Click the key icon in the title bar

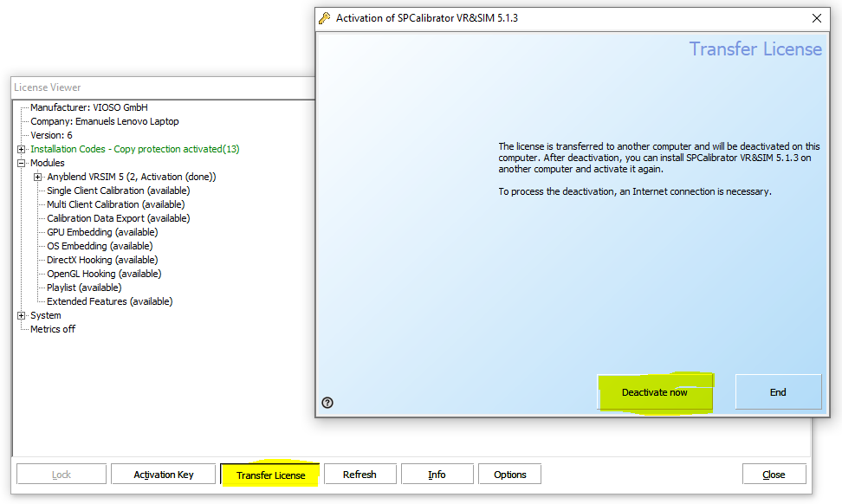[325, 17]
